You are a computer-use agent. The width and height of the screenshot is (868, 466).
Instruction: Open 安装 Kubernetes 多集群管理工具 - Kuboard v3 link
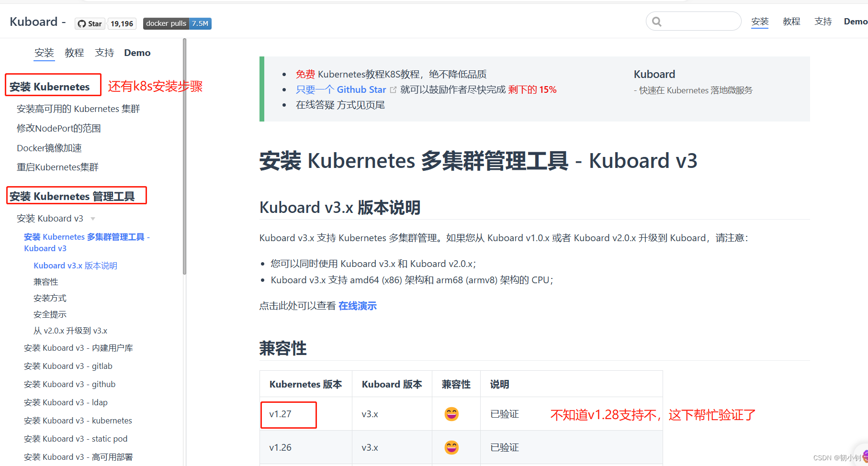point(87,243)
